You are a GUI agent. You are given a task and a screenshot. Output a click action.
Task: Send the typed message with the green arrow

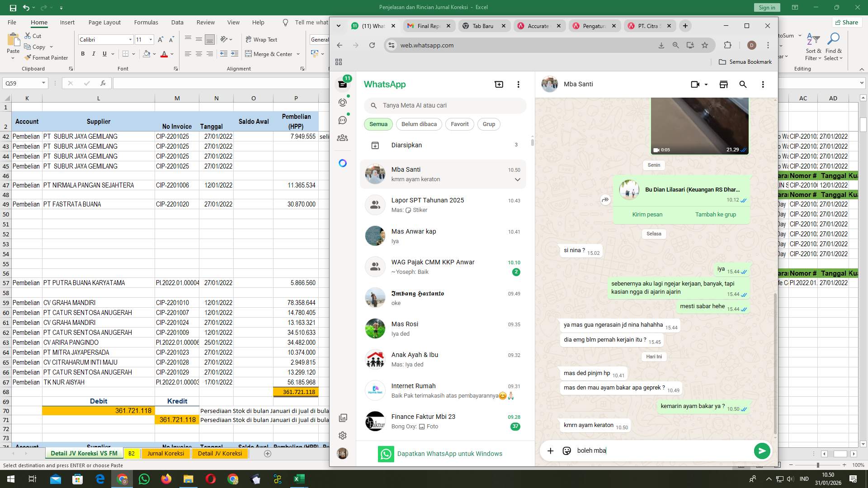pos(762,450)
